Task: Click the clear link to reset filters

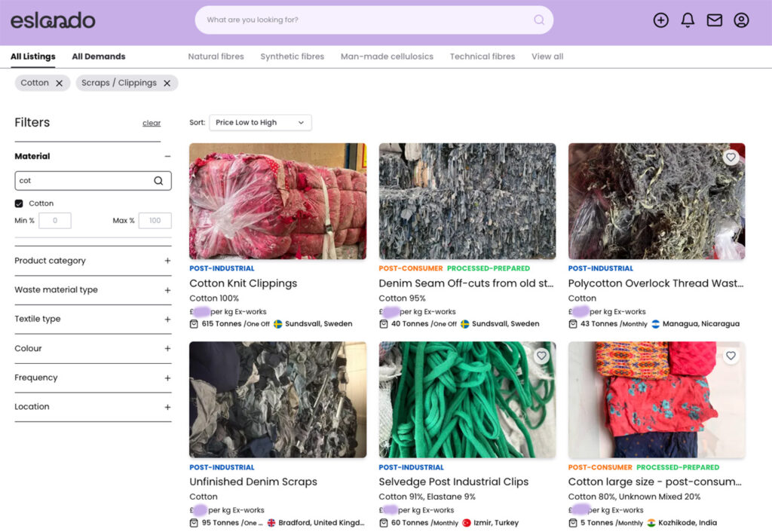Action: pyautogui.click(x=151, y=123)
